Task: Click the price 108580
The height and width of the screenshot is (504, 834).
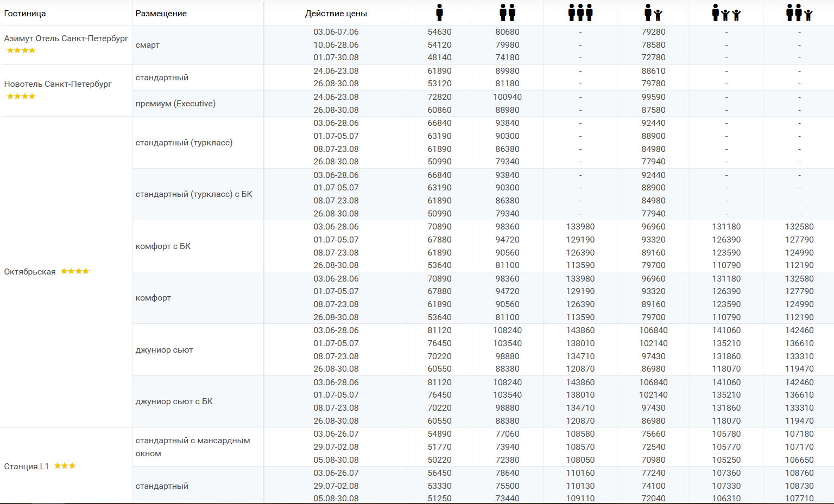Action: pyautogui.click(x=580, y=434)
